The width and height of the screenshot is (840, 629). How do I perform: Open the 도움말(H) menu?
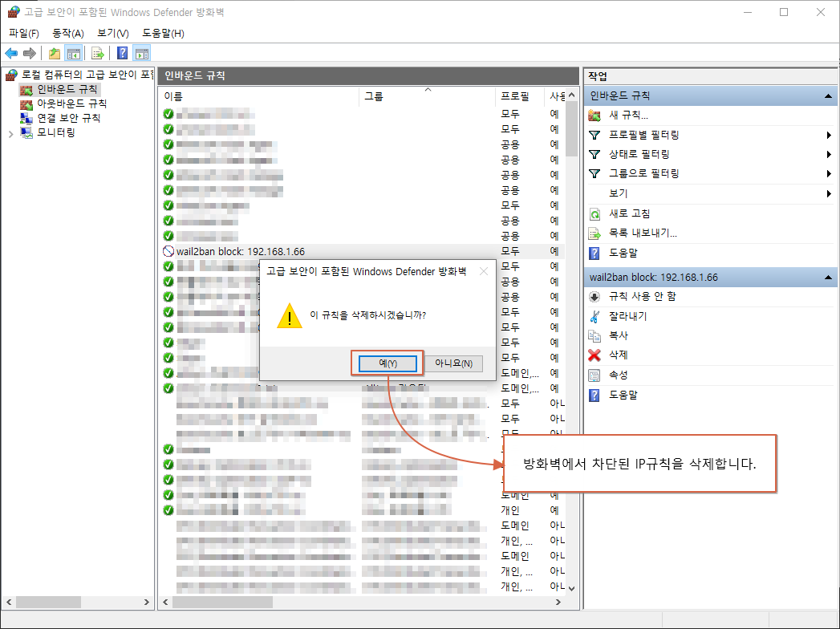tap(164, 33)
